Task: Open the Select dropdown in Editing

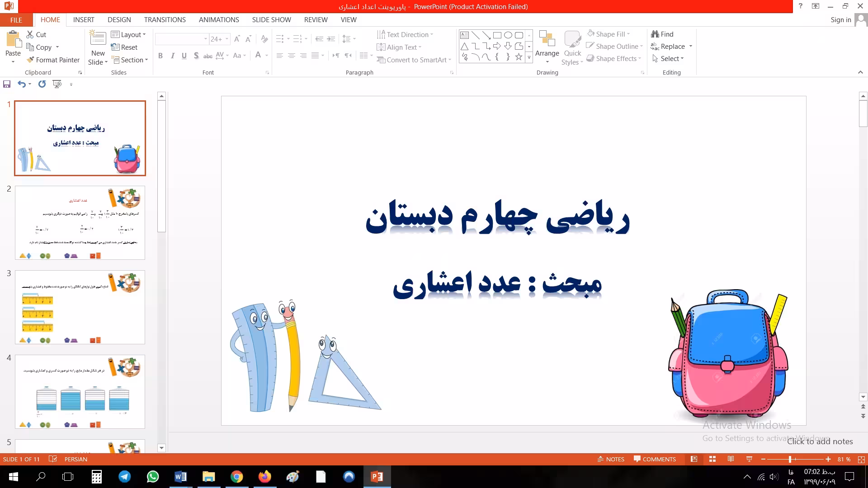Action: coord(668,58)
